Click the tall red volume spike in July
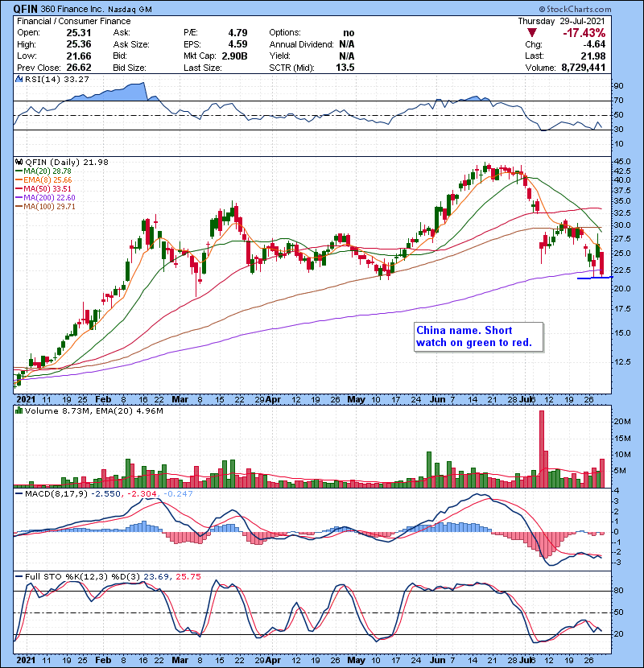Screen dimensions: 644x668 [542, 448]
